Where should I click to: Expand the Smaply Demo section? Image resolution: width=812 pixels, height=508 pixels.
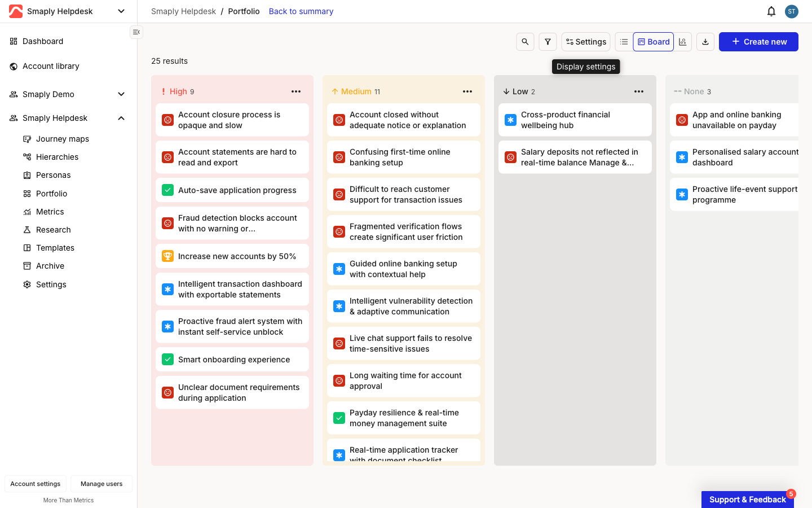[x=121, y=94]
